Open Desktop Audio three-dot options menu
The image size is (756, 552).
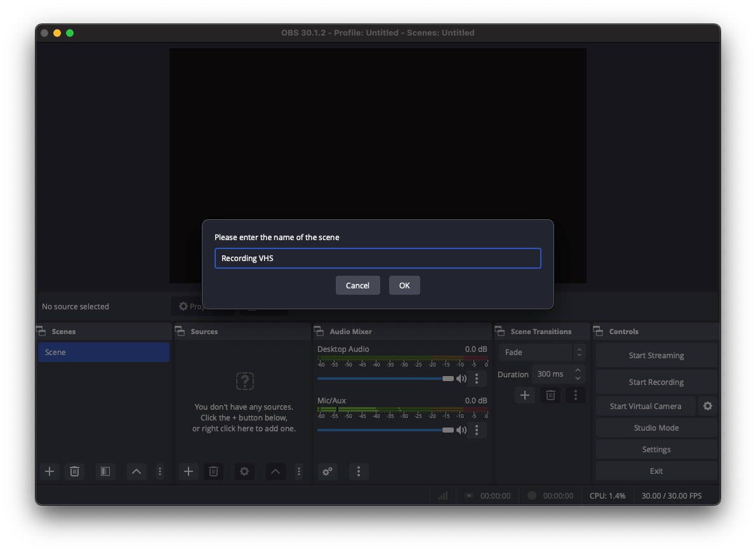point(477,379)
